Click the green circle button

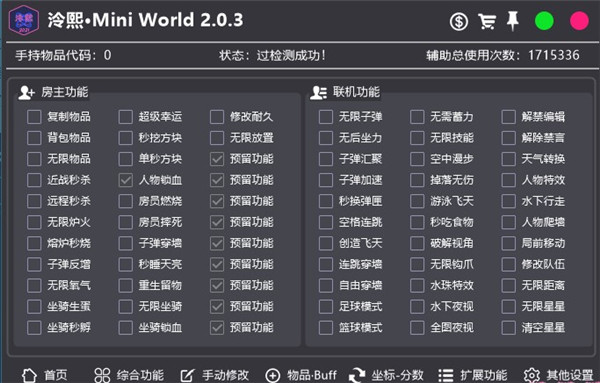pyautogui.click(x=544, y=21)
